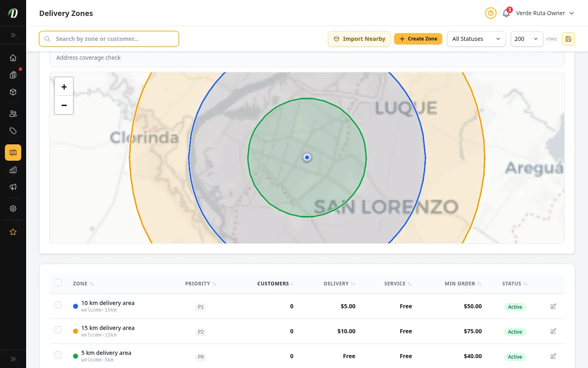Click the save icon next to rows
The image size is (588, 368).
568,39
